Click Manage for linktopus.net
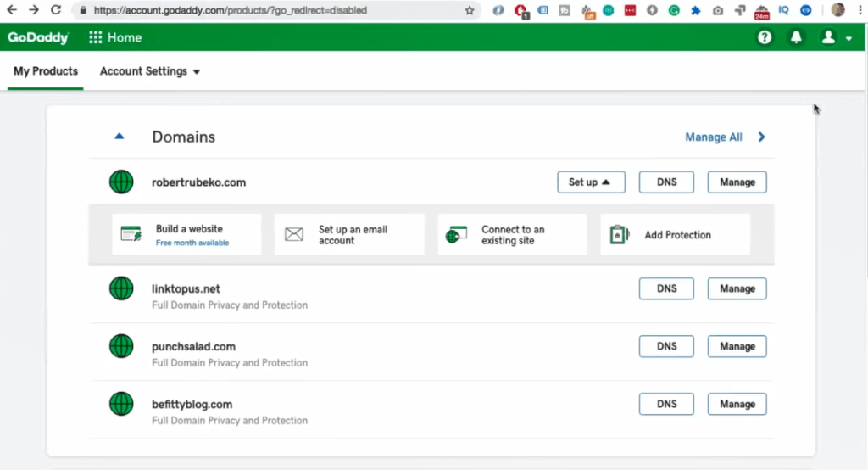868x470 pixels. tap(737, 288)
